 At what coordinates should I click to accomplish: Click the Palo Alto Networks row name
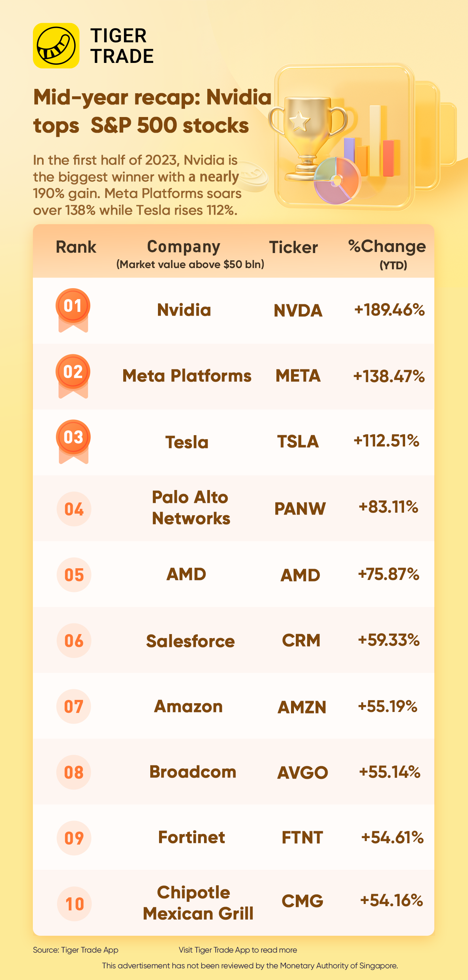click(x=191, y=508)
